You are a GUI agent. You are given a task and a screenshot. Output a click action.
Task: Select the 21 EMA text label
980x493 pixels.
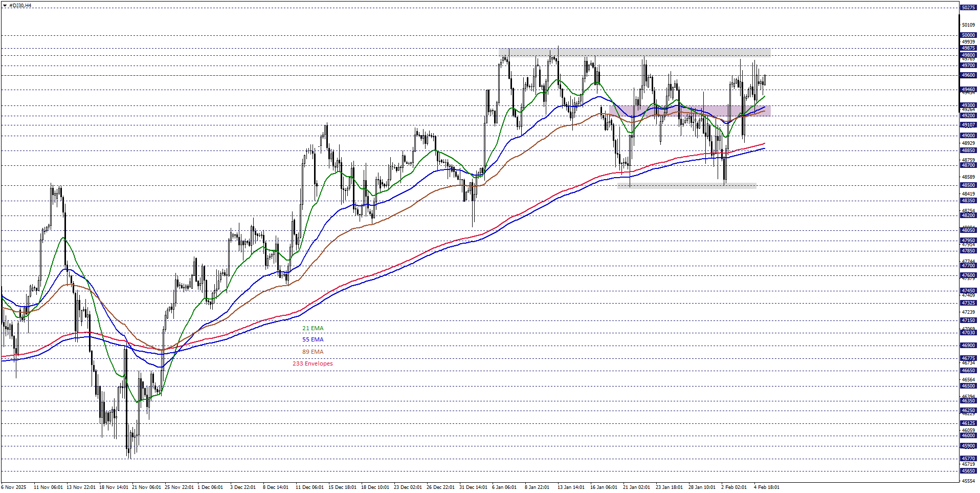[x=313, y=328]
